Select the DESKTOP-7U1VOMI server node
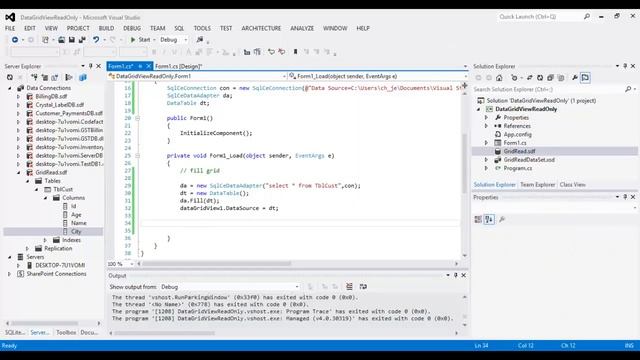 (60, 265)
